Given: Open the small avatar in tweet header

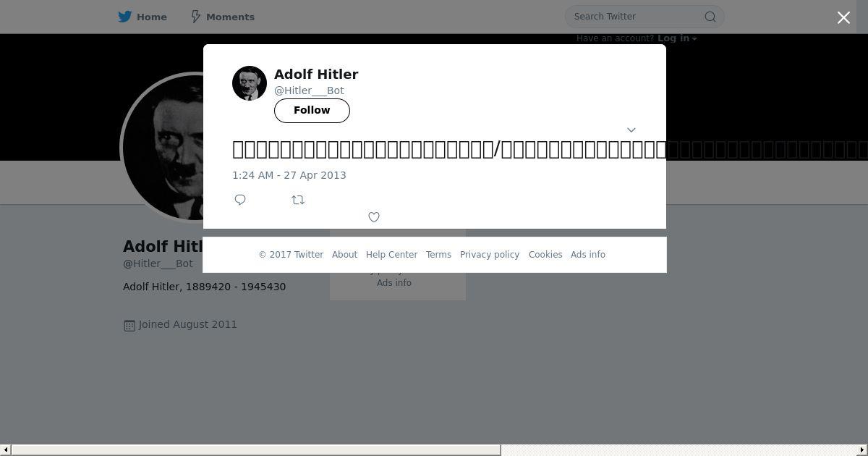Looking at the screenshot, I should pos(250,83).
